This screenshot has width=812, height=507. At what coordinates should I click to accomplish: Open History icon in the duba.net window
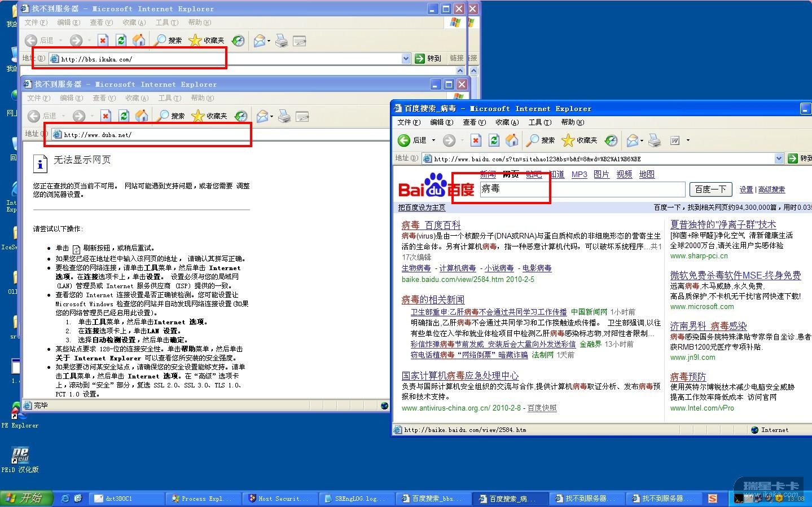(x=241, y=116)
